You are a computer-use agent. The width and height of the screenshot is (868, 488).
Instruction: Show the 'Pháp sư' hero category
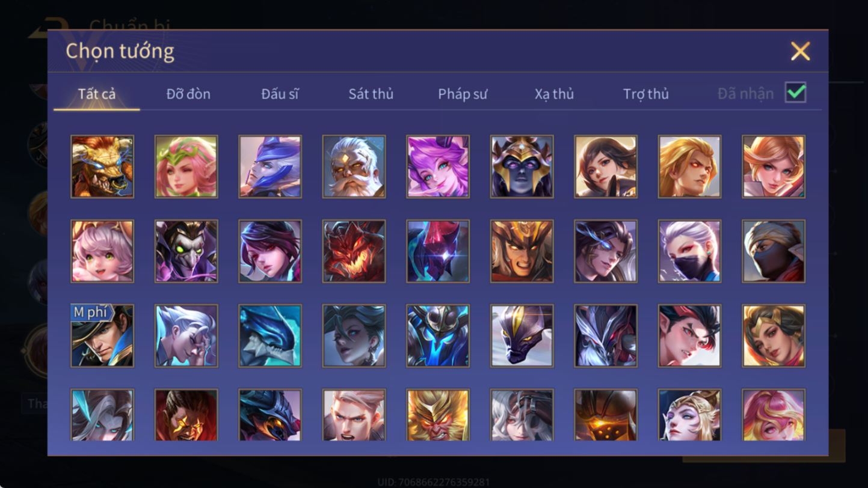tap(463, 94)
